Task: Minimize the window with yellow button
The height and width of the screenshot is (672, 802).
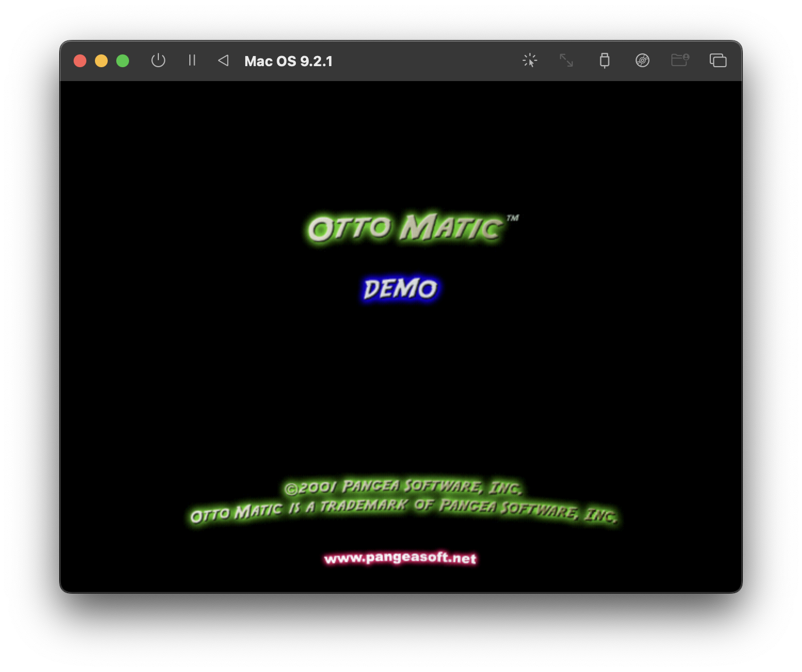Action: tap(101, 61)
